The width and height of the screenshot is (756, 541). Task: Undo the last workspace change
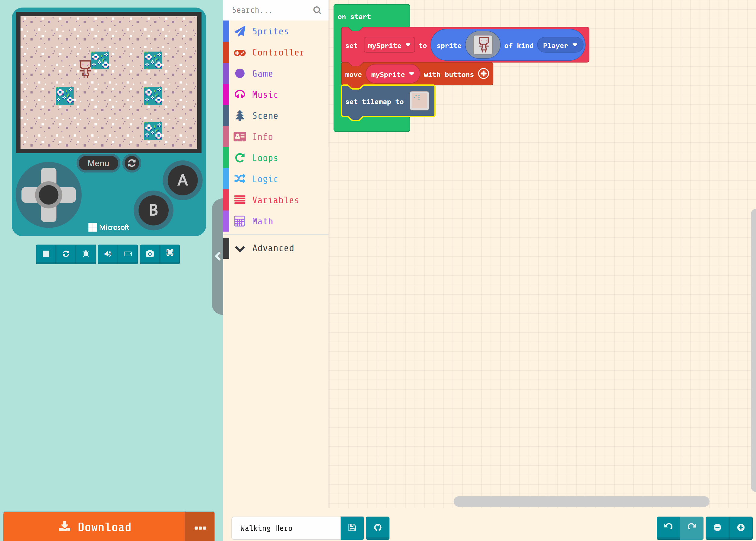pos(669,528)
